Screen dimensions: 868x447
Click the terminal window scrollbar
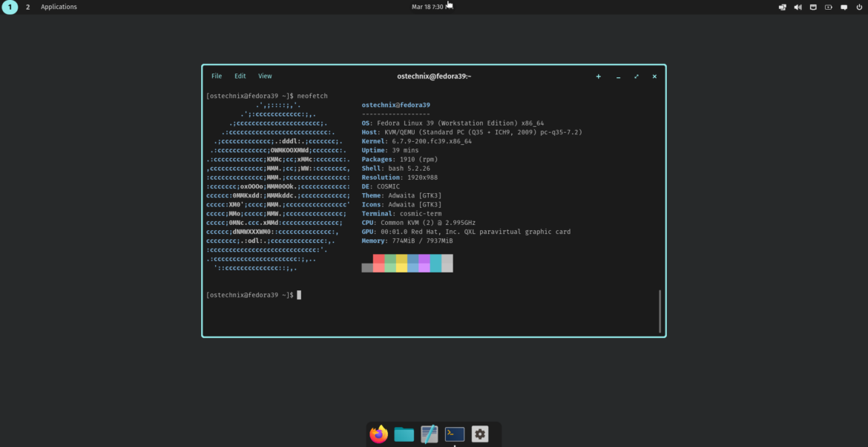tap(660, 312)
